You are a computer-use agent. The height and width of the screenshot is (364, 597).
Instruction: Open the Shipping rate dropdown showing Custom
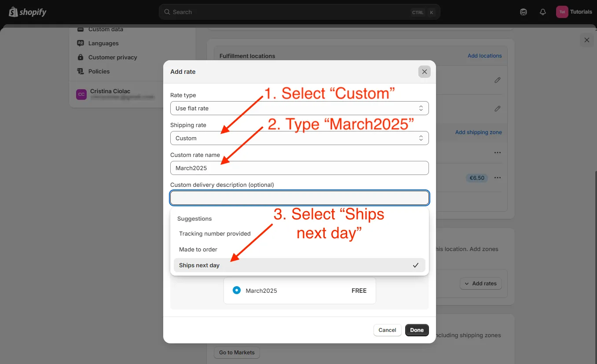tap(299, 138)
